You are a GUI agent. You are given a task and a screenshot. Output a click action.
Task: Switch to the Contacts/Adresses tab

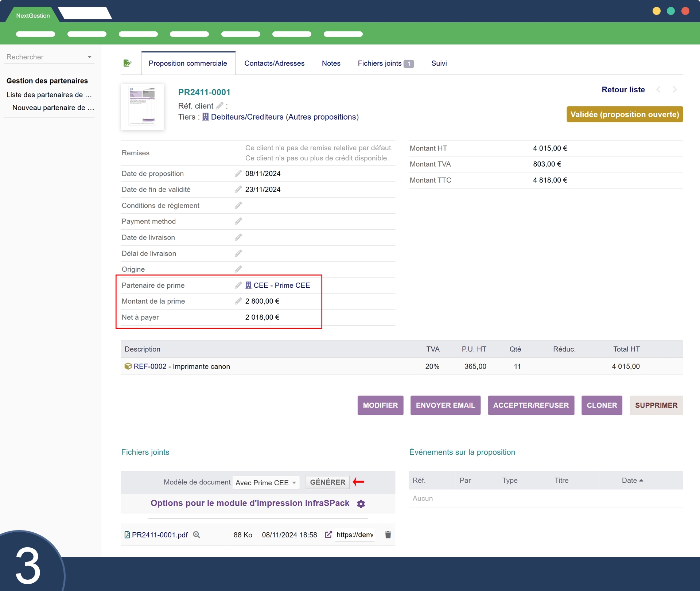click(x=274, y=63)
